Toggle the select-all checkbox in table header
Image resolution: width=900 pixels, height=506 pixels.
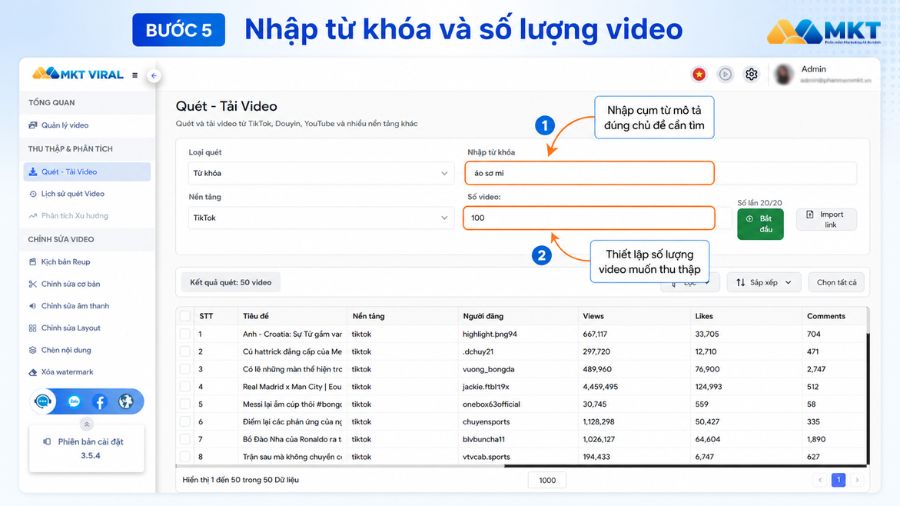click(185, 316)
